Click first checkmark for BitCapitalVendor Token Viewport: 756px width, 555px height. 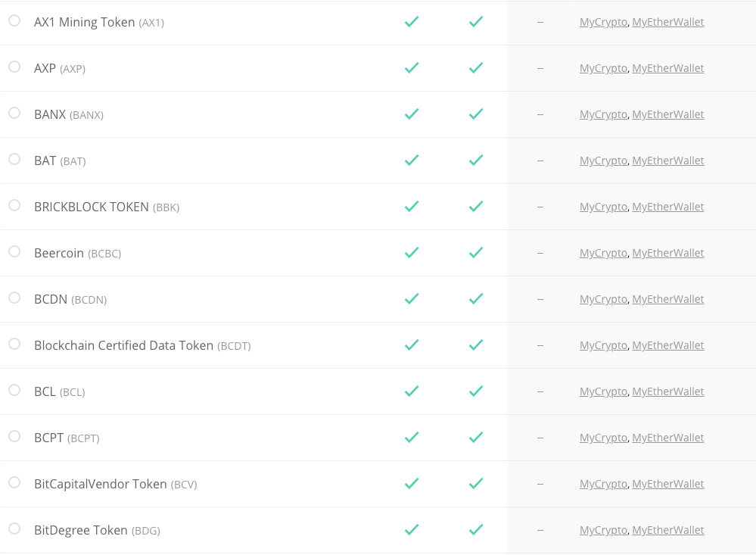click(x=412, y=484)
